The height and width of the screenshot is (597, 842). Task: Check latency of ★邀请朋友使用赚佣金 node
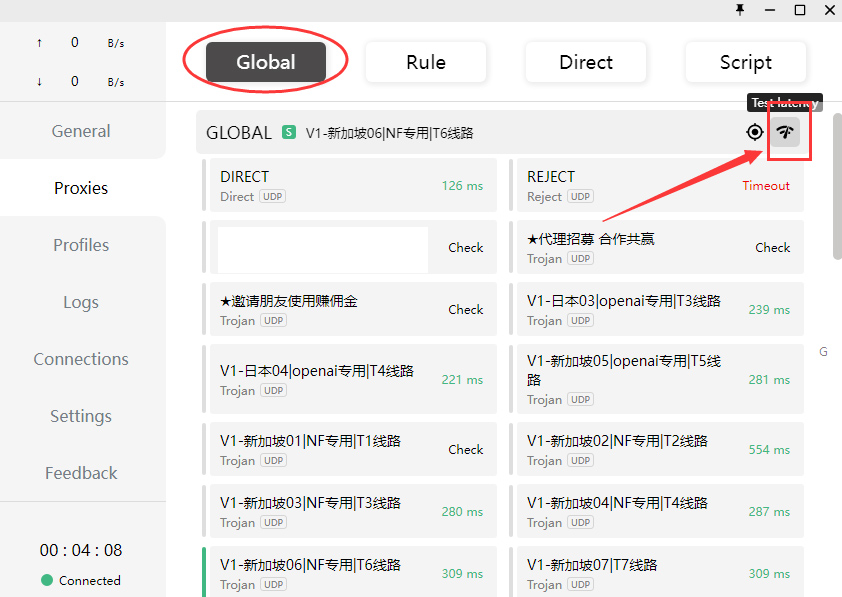[465, 310]
